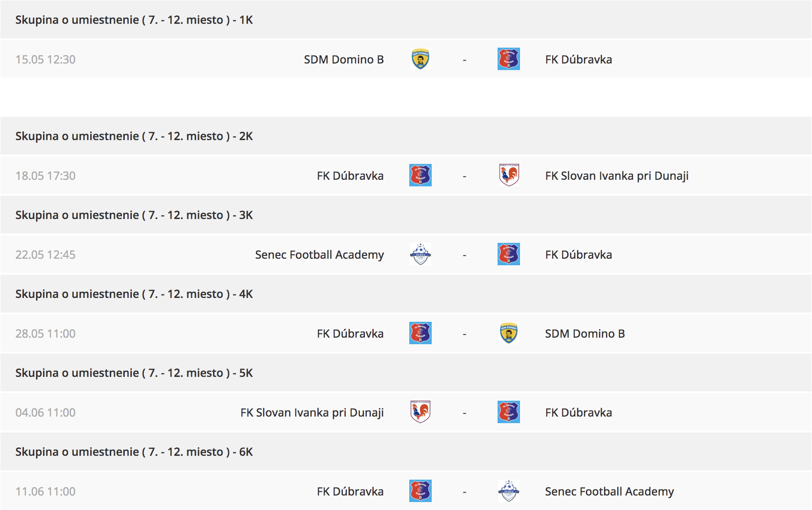Select the 15.05 12:30 match row
The width and height of the screenshot is (812, 510).
(x=406, y=59)
